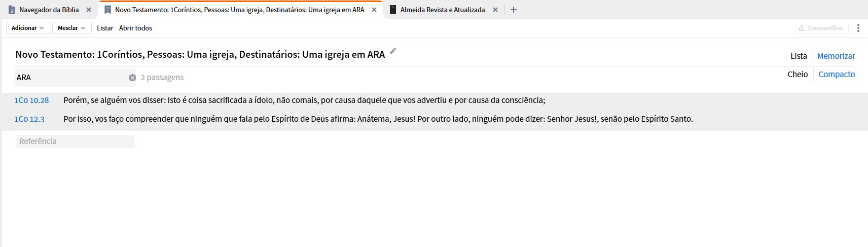Image resolution: width=868 pixels, height=247 pixels.
Task: Expand the Mesclar dropdown
Action: point(71,28)
